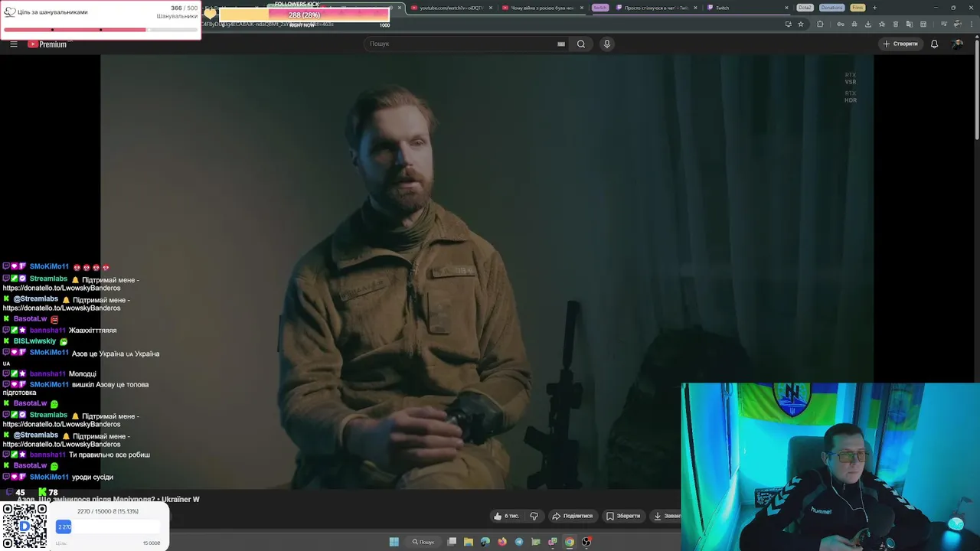Click the taskbar Пошук search box
The height and width of the screenshot is (551, 980).
click(423, 542)
